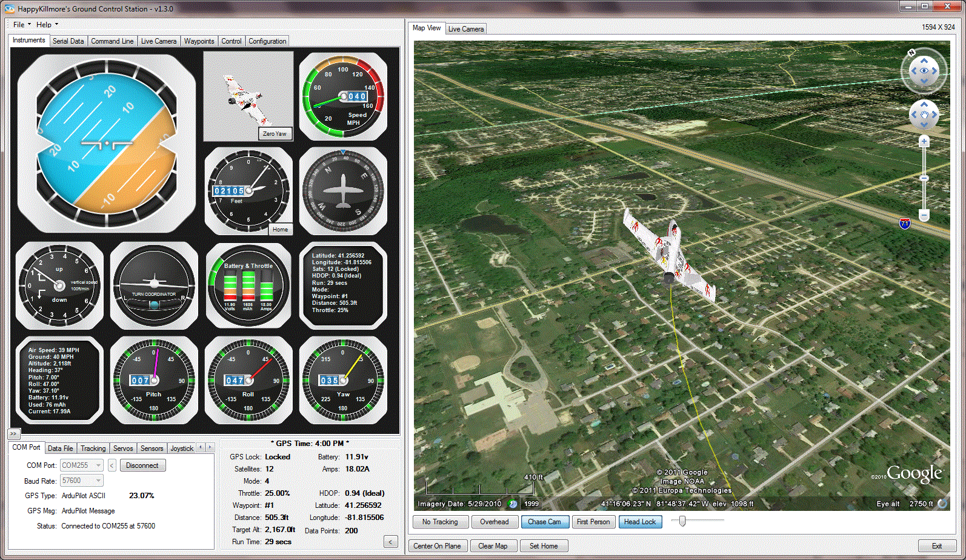Expand instruments panel with double-arrow button
The width and height of the screenshot is (966, 560).
(x=14, y=433)
